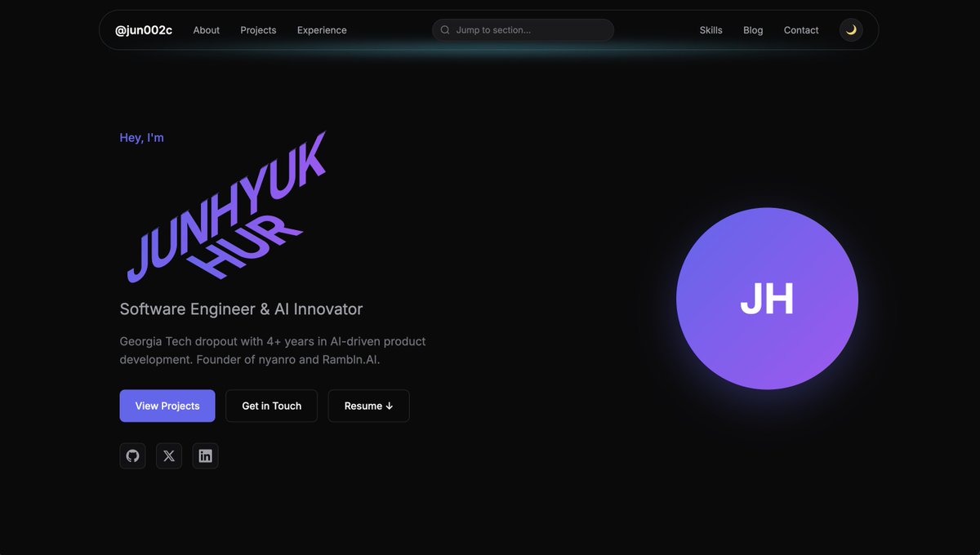Click the @jun002c site logo
980x555 pixels.
pos(144,30)
